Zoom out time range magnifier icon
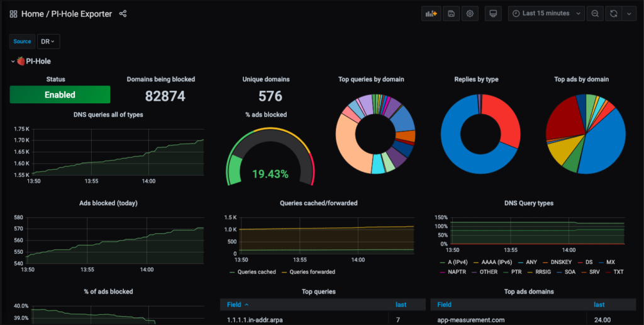644x325 pixels. [595, 13]
